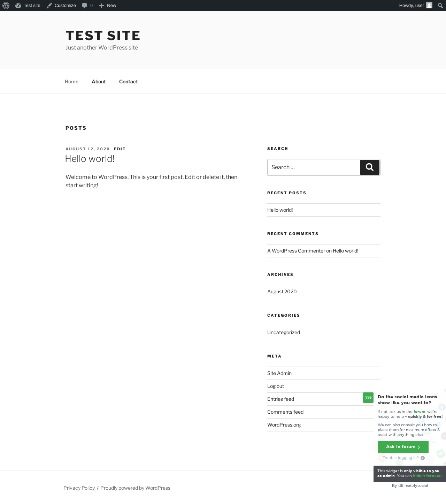Click the New content plus button
Screen dimensions: 446x504
(107, 6)
